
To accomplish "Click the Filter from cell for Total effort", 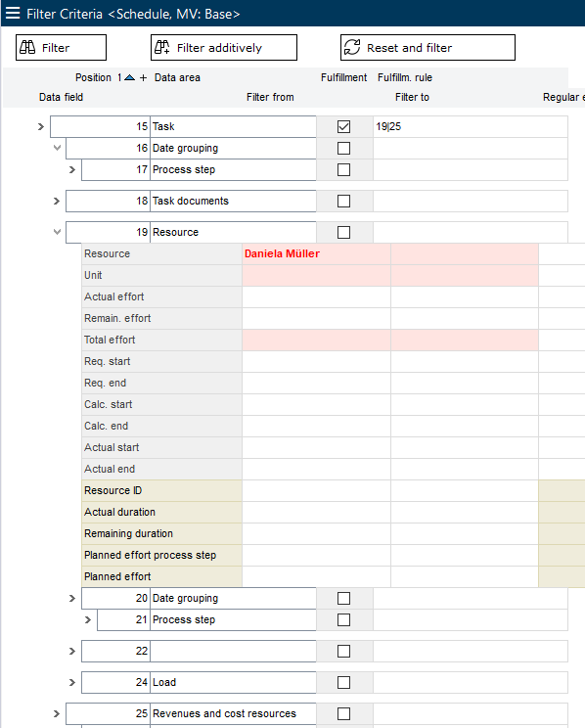I will coord(316,340).
